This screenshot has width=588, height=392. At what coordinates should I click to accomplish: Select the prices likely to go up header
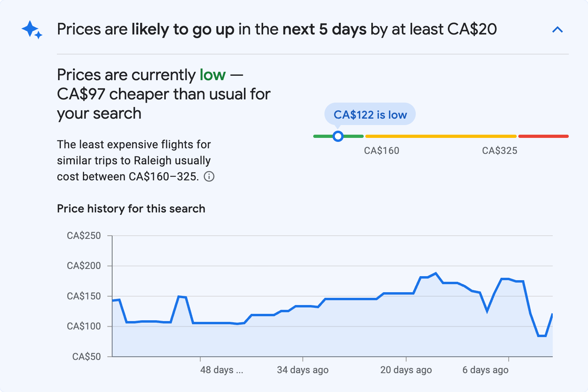point(276,29)
